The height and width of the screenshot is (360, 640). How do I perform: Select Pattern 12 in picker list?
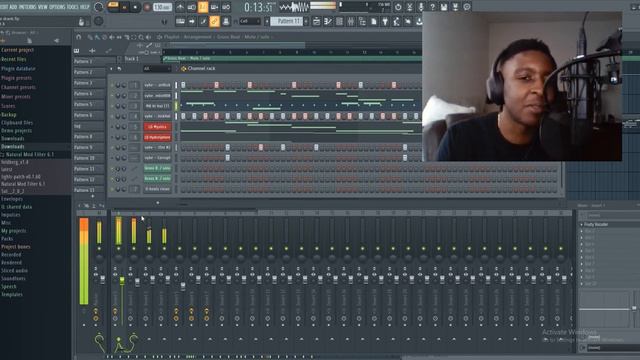pos(89,179)
